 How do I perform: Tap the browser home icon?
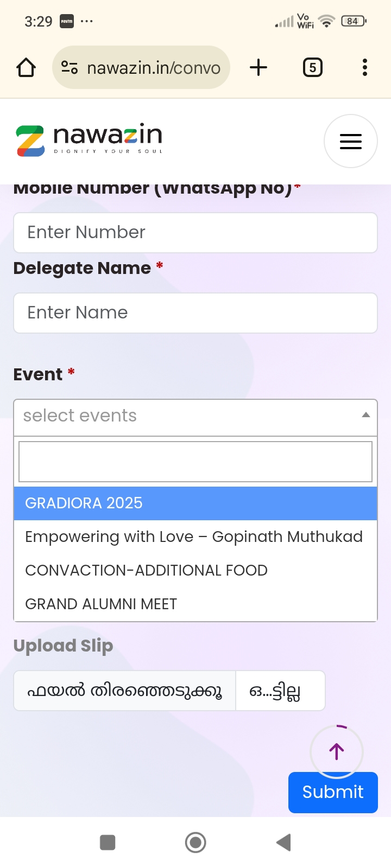pyautogui.click(x=26, y=68)
